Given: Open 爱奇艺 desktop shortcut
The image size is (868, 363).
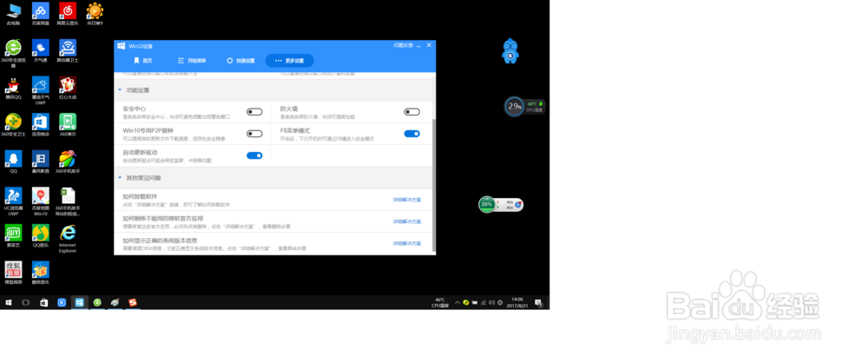Looking at the screenshot, I should pyautogui.click(x=13, y=235).
